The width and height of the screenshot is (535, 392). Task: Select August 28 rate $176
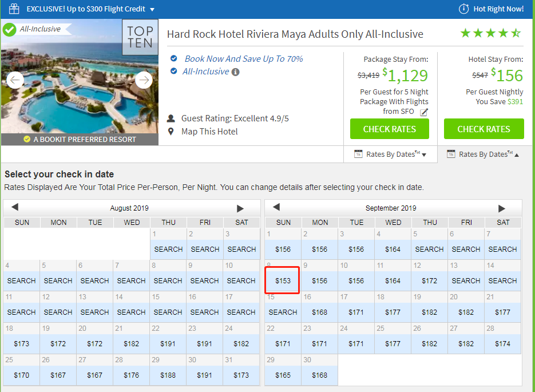click(x=132, y=375)
